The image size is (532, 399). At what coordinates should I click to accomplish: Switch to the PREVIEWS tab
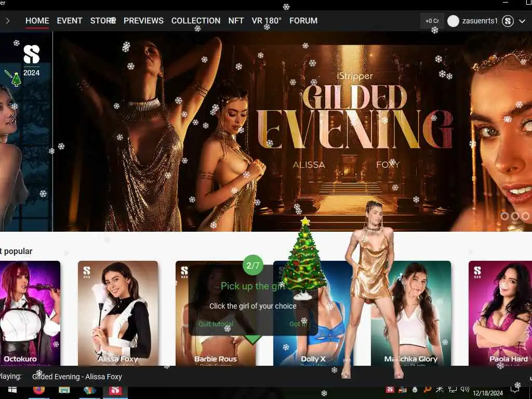[143, 21]
